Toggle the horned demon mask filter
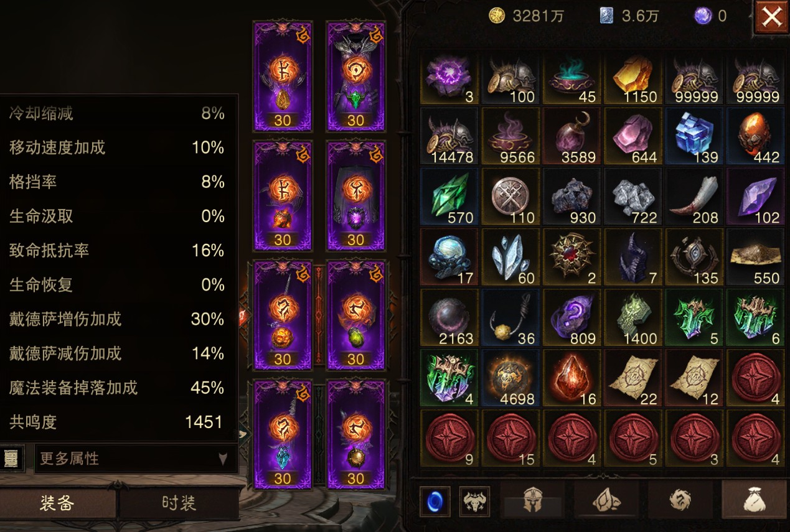The width and height of the screenshot is (790, 532). pyautogui.click(x=474, y=502)
